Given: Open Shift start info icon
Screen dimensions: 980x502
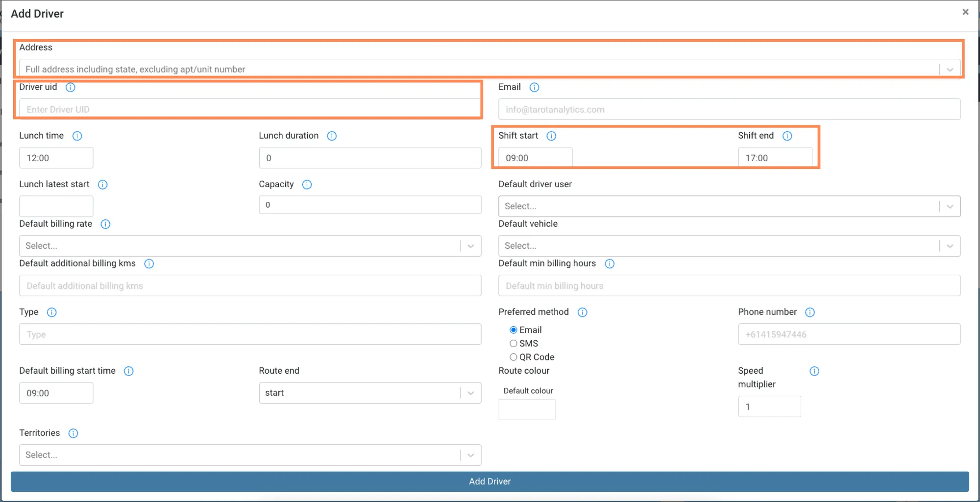Looking at the screenshot, I should tap(551, 136).
